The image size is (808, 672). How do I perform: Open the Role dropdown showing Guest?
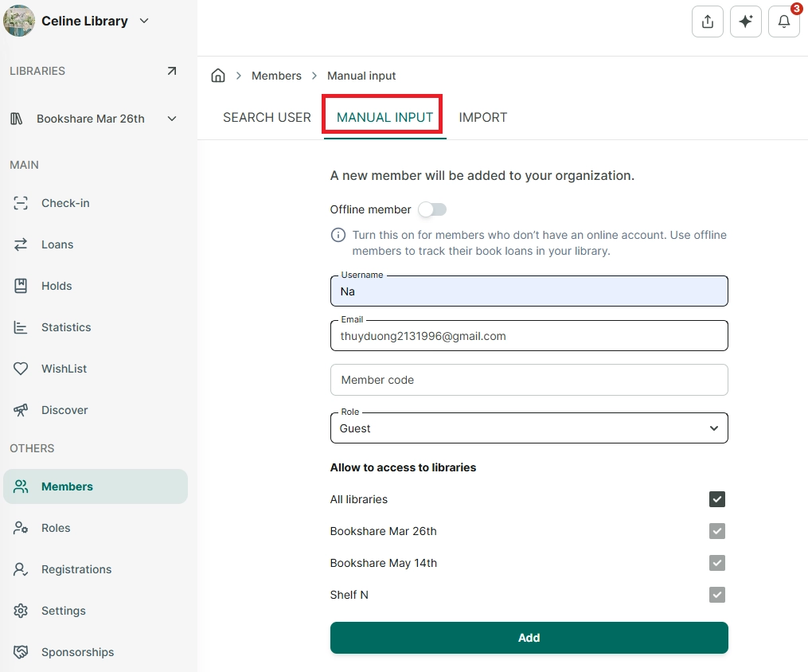[x=529, y=428]
